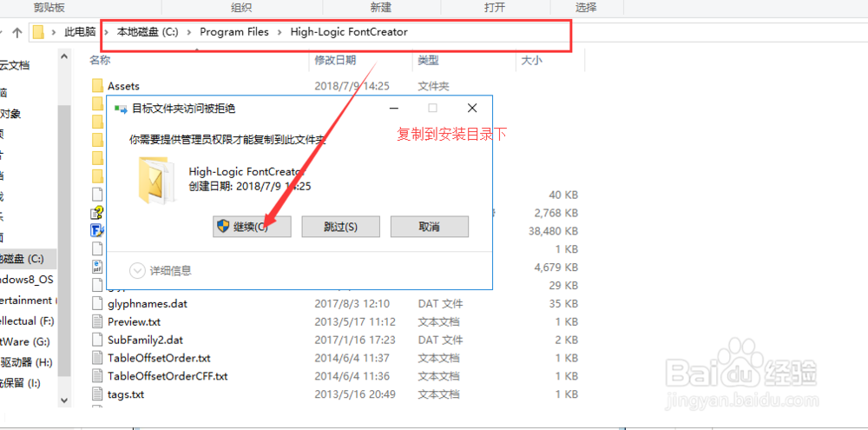Click the FontCreator application icon
This screenshot has width=868, height=430.
pos(97,230)
